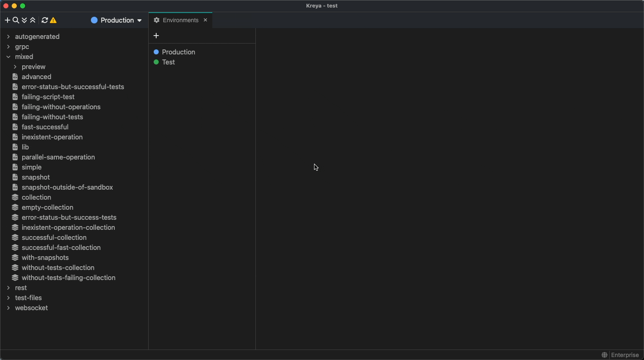Open the with-snapshots collection
The width and height of the screenshot is (644, 360).
[x=45, y=257]
